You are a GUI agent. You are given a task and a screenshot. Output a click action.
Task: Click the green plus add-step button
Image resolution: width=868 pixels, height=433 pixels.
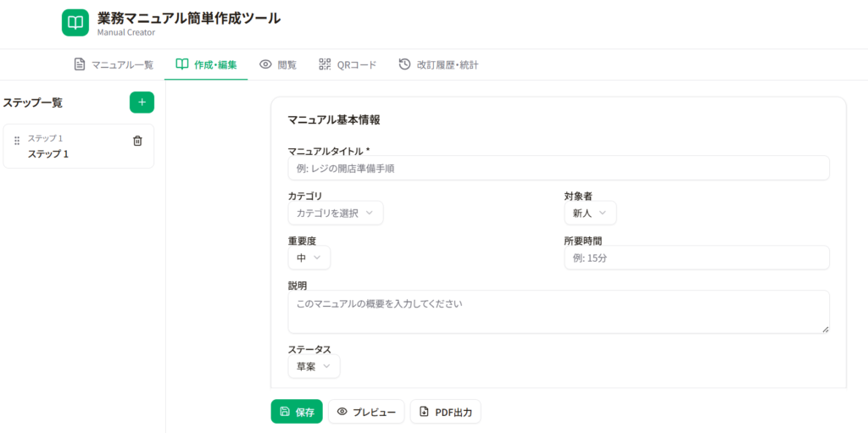pyautogui.click(x=142, y=103)
